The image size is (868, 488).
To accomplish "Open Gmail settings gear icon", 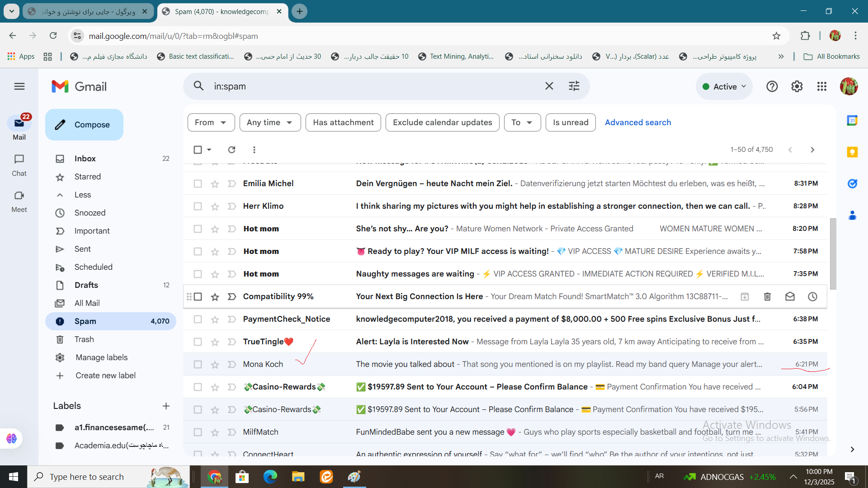I will tap(797, 86).
